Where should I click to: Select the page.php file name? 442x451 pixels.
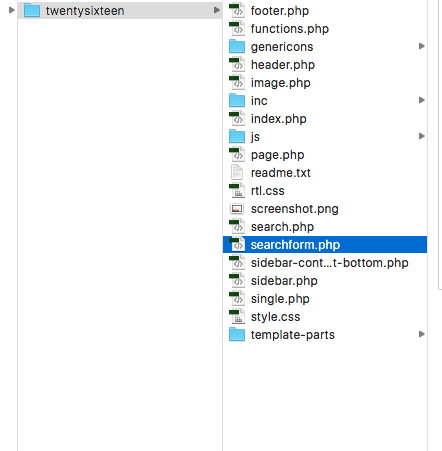point(278,155)
